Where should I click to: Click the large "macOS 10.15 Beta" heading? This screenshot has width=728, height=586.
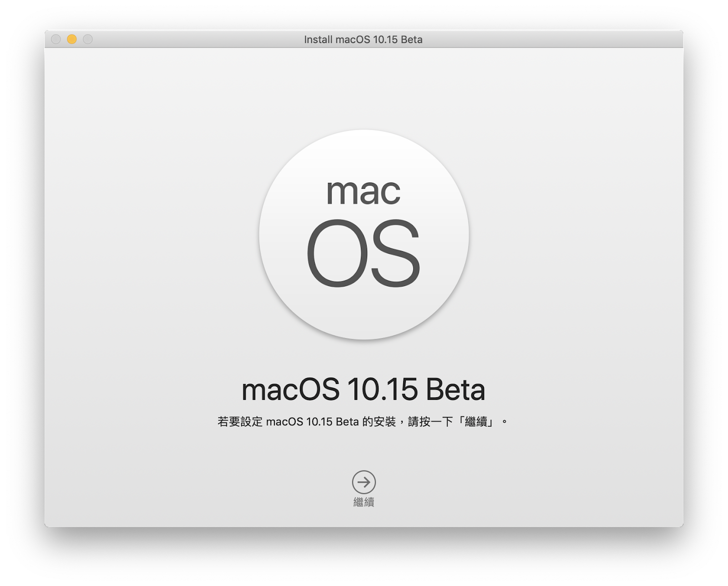click(363, 389)
